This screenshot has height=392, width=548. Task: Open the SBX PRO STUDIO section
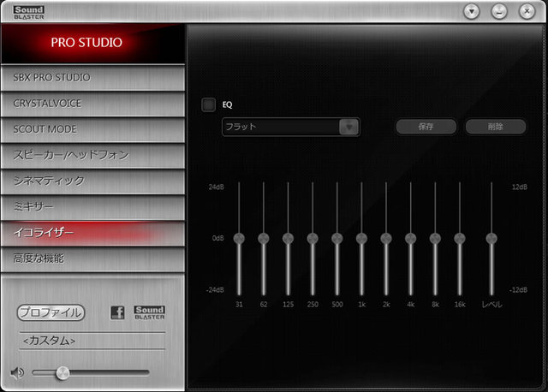(93, 78)
